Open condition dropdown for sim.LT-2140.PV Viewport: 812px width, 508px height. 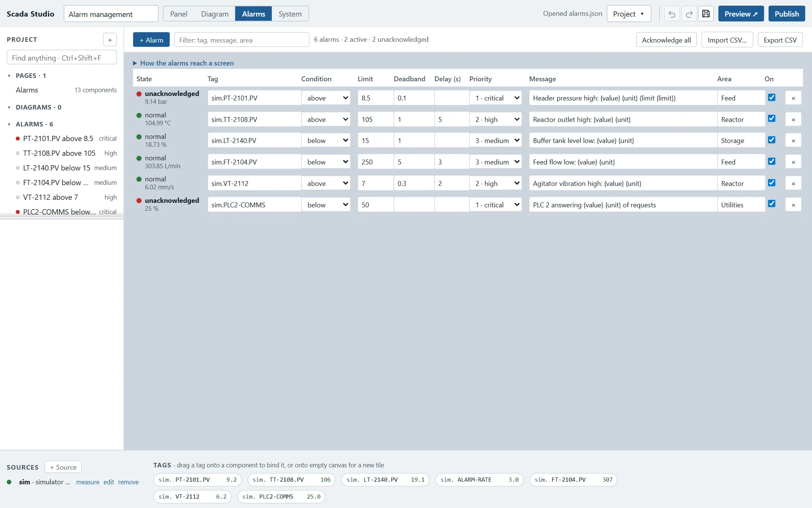326,141
